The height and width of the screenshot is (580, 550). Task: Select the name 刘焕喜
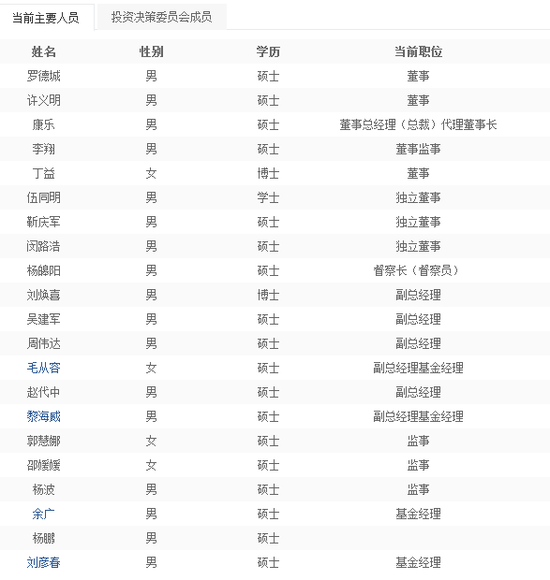(x=44, y=295)
